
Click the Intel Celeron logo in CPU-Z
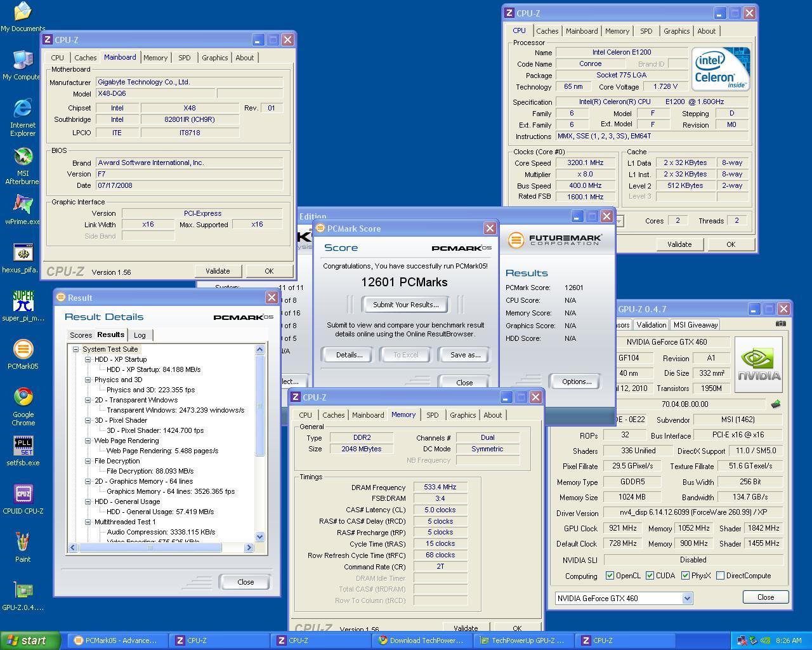721,68
